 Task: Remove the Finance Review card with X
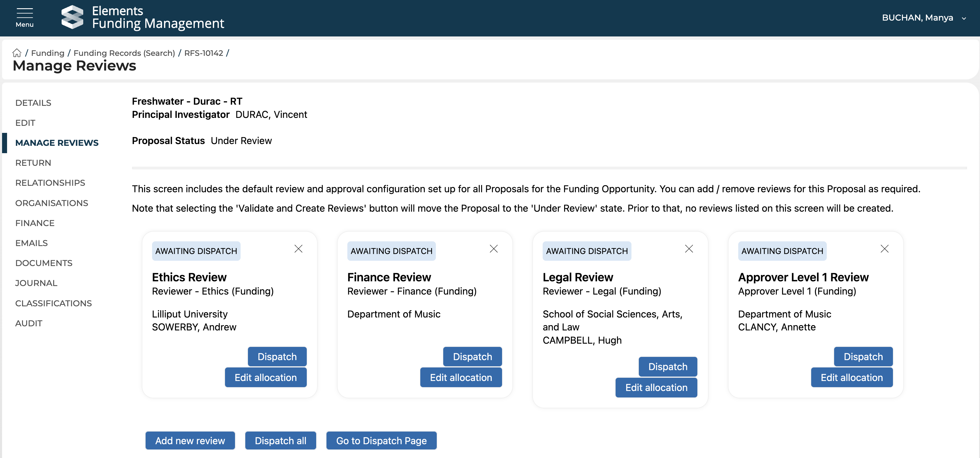coord(494,249)
